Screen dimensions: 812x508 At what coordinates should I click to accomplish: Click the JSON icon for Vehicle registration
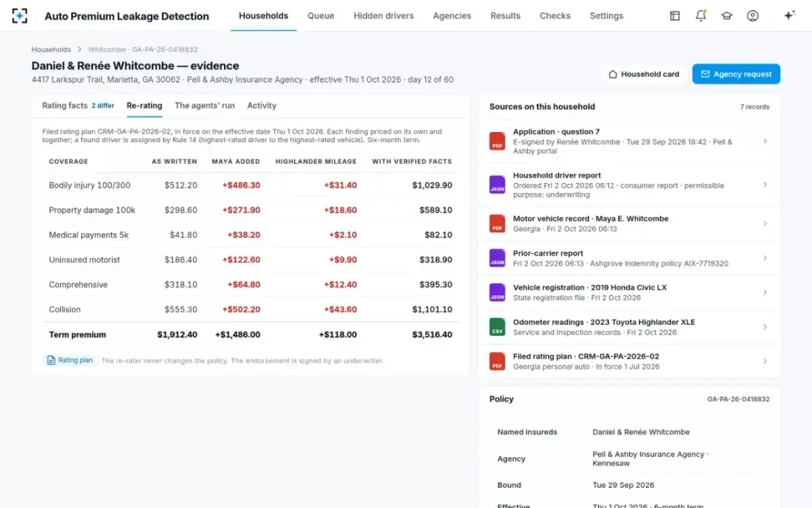click(x=497, y=293)
